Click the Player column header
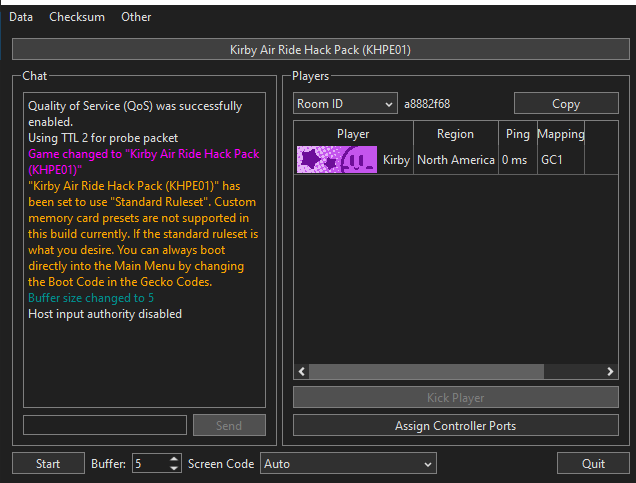This screenshot has height=483, width=636. pyautogui.click(x=353, y=134)
